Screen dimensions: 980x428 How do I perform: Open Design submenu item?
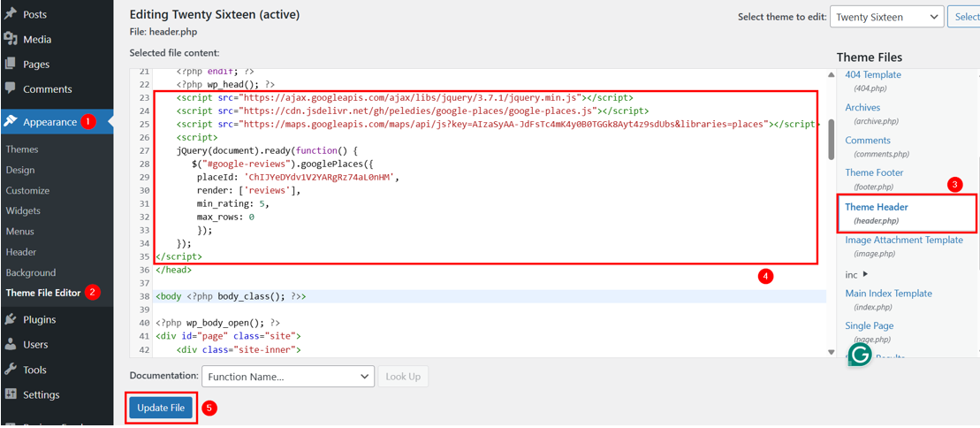20,170
